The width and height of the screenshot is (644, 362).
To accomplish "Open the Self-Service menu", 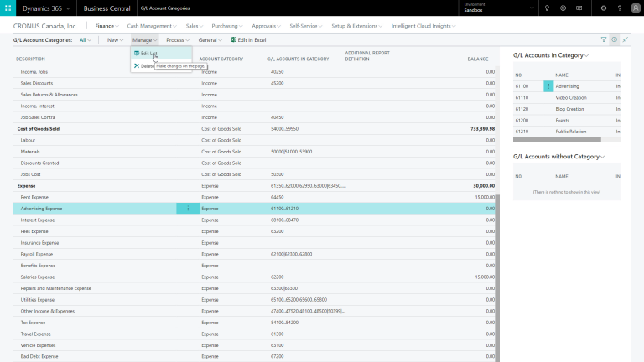I will click(305, 26).
